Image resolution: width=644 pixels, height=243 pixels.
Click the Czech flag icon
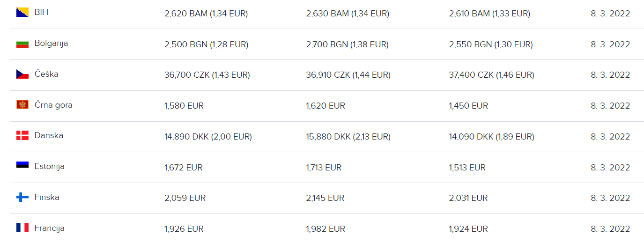(22, 74)
